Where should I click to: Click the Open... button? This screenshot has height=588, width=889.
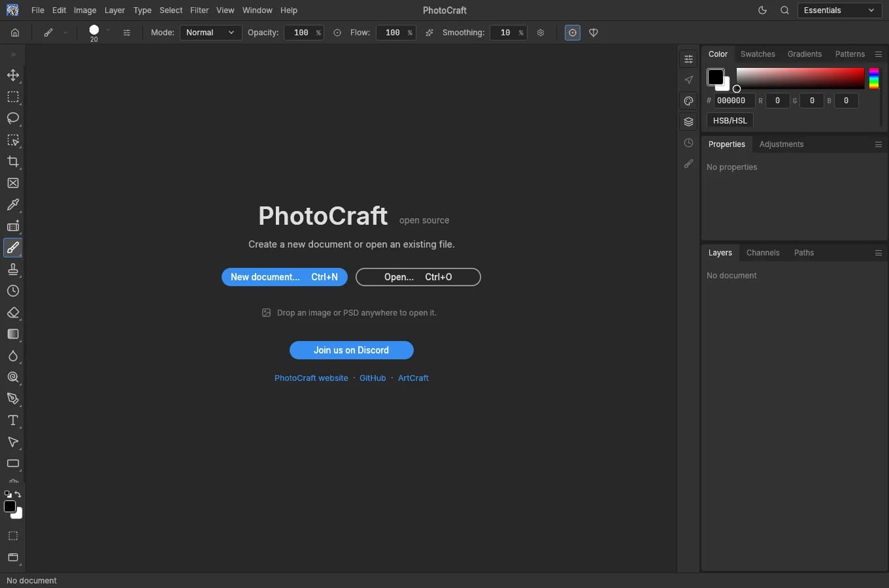(418, 277)
